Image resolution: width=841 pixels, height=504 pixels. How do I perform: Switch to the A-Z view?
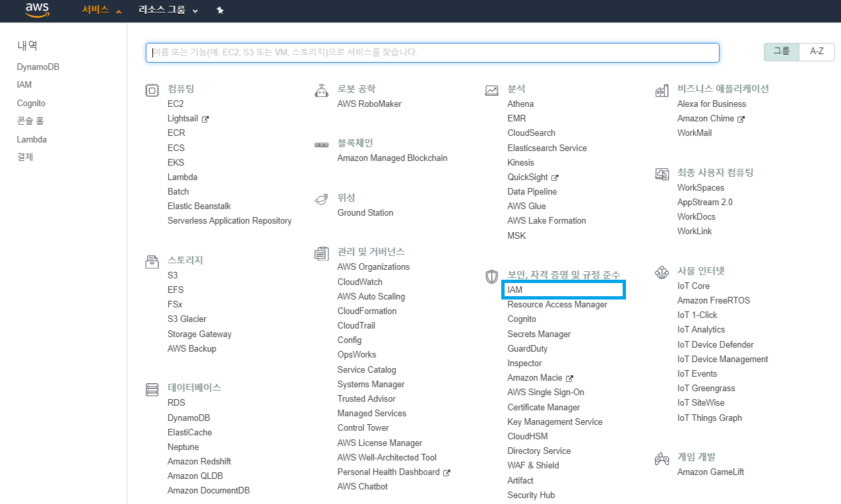click(x=817, y=51)
